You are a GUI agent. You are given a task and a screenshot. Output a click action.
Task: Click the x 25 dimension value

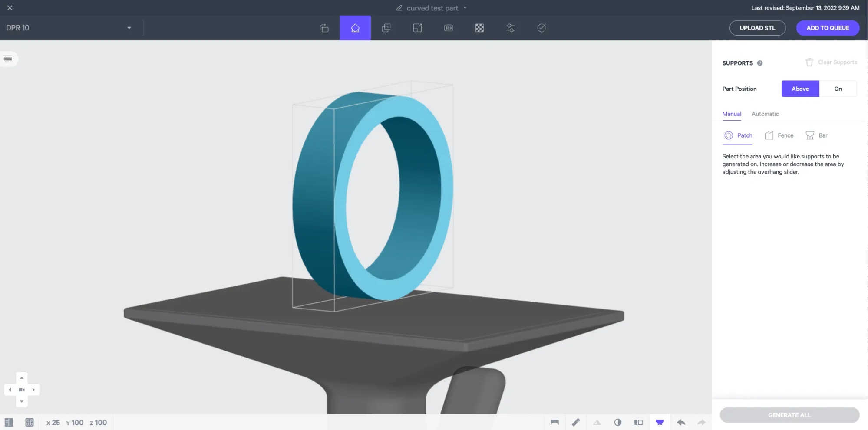53,422
